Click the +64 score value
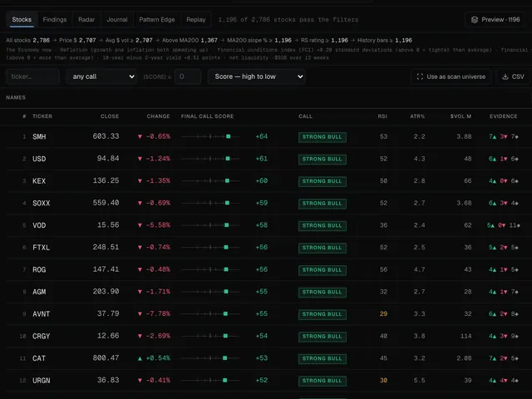Screen dimensions: 532x399 262,136
